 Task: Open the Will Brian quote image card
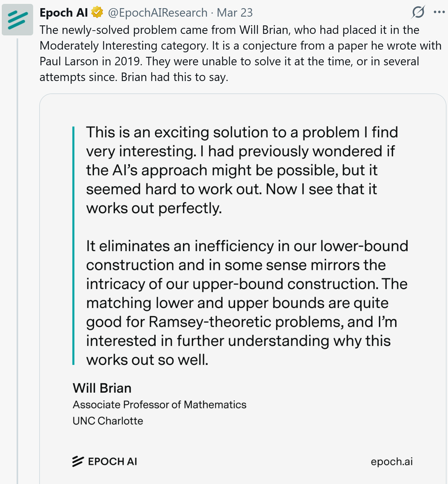(x=243, y=289)
